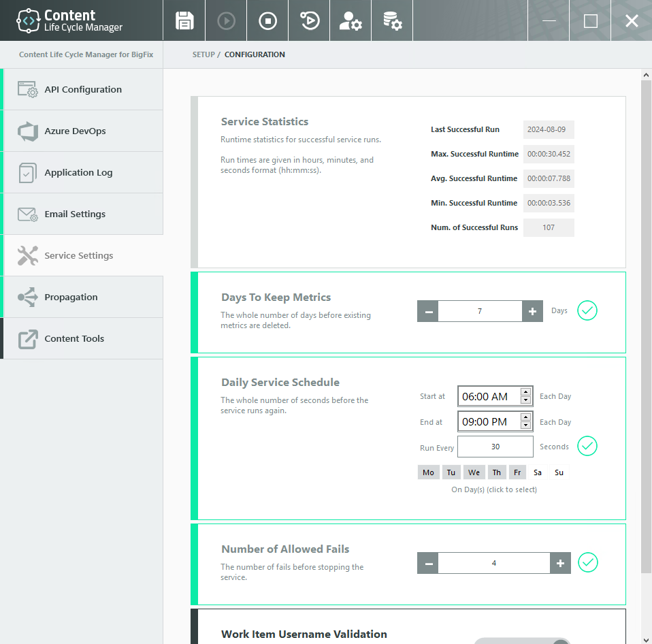
Task: Open Application Log page
Action: (x=83, y=173)
